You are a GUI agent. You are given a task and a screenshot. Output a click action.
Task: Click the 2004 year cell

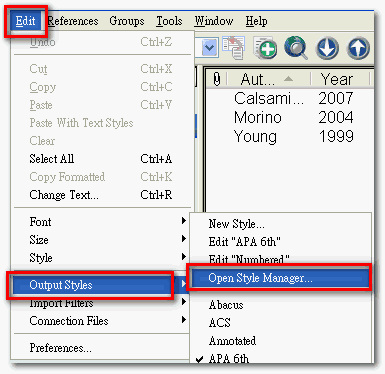coord(336,117)
